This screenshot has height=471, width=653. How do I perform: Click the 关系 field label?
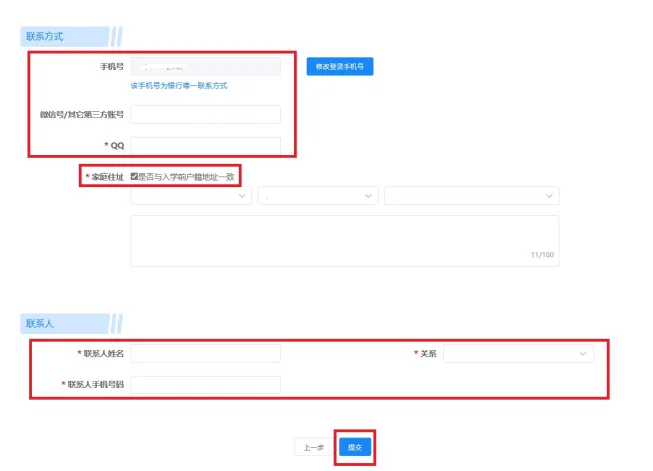point(428,354)
